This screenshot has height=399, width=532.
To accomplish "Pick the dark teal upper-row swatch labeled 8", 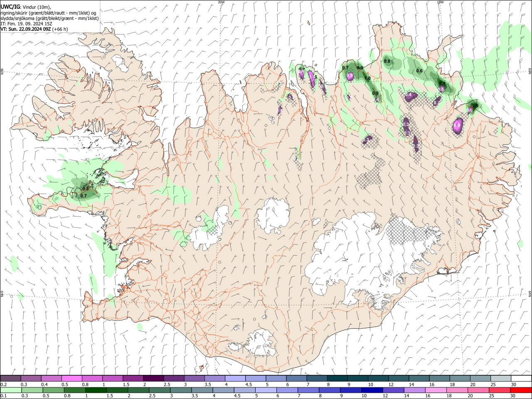I will click(337, 379).
